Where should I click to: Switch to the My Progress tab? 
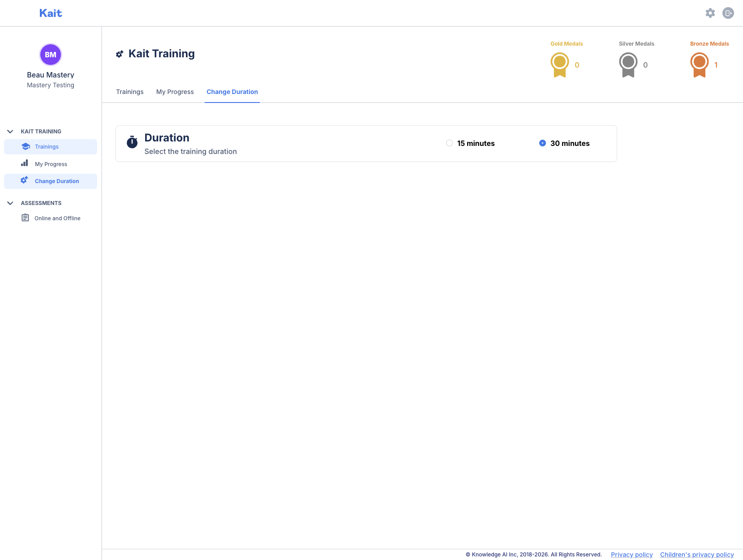point(175,92)
